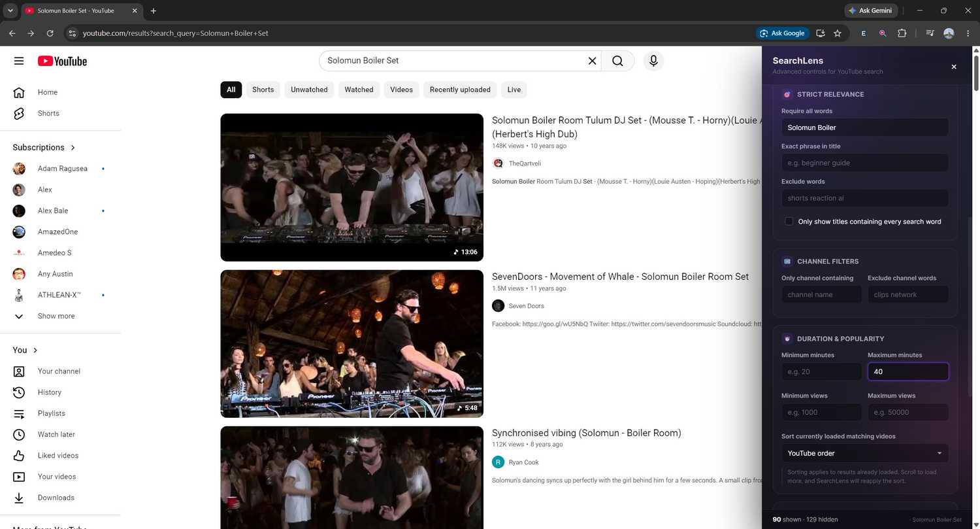980x529 pixels.
Task: Expand Subscriptions with the chevron
Action: [73, 148]
